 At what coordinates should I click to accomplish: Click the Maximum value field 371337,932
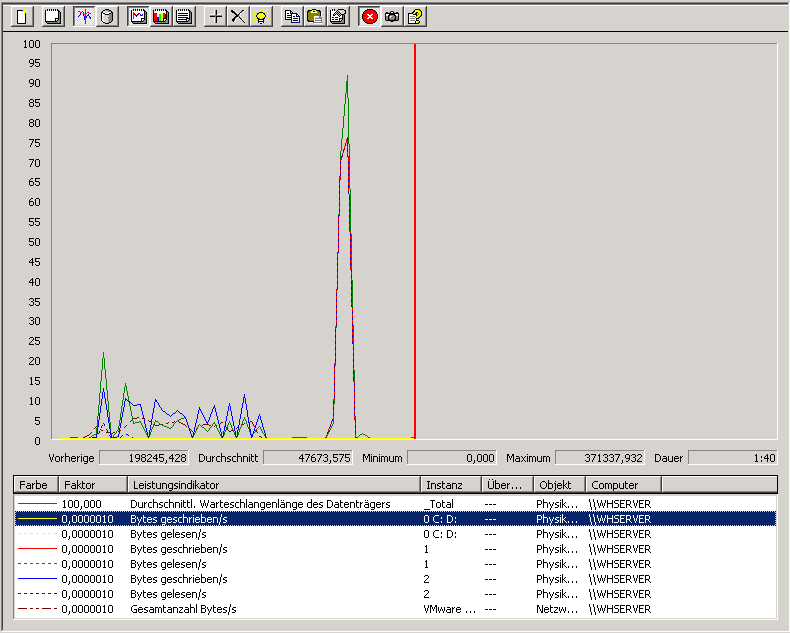click(x=600, y=458)
